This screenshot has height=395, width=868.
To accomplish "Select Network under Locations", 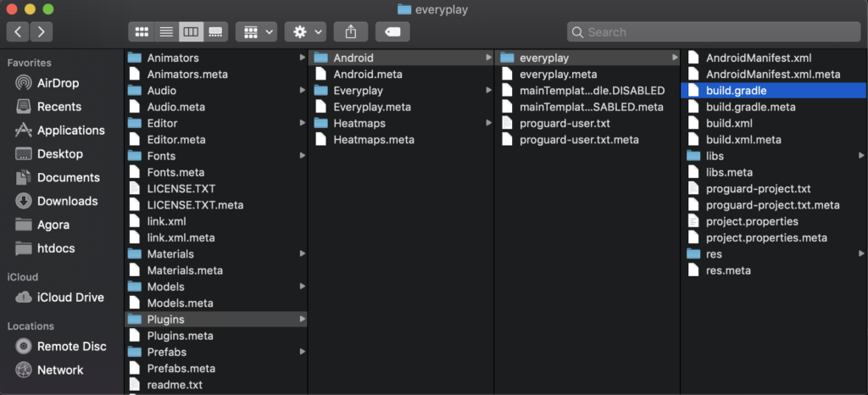I will point(48,370).
